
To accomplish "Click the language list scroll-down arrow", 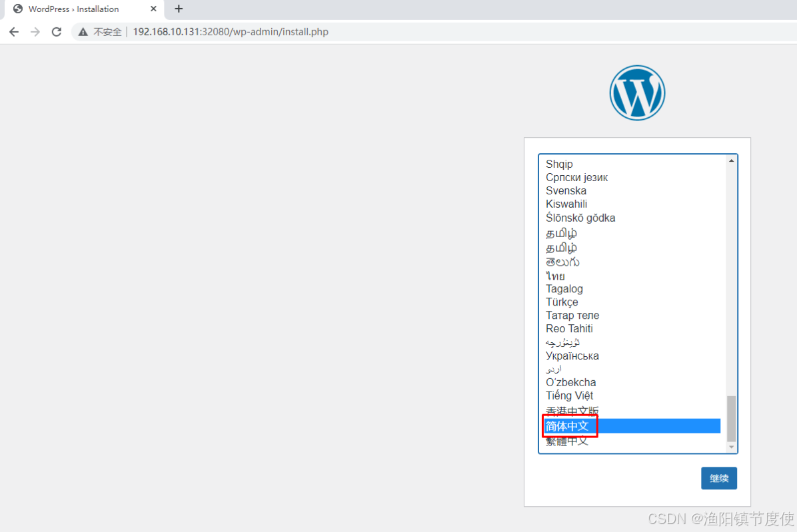I will pyautogui.click(x=731, y=447).
